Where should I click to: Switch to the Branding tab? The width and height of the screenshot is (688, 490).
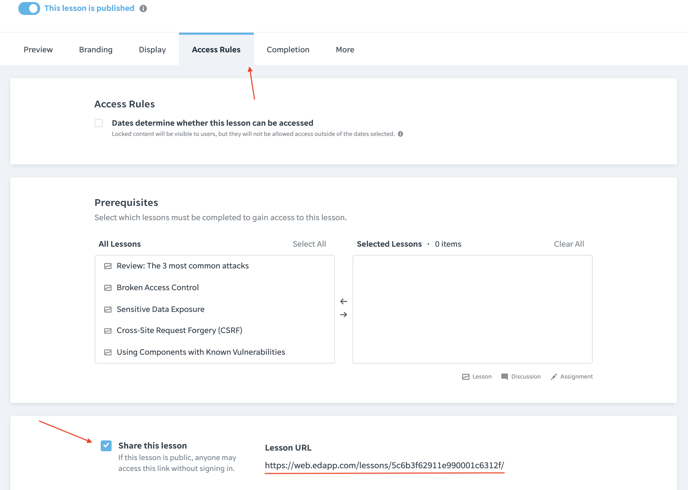click(96, 50)
